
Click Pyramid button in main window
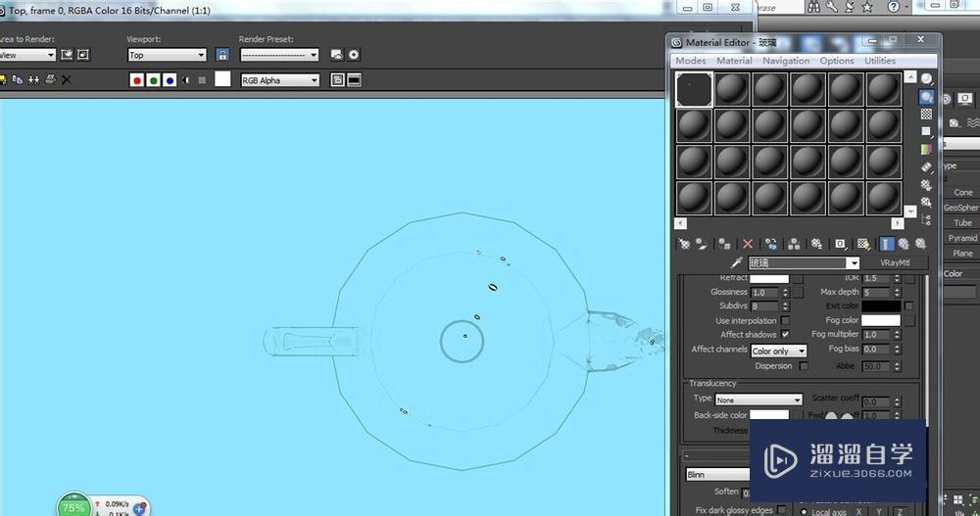[962, 238]
